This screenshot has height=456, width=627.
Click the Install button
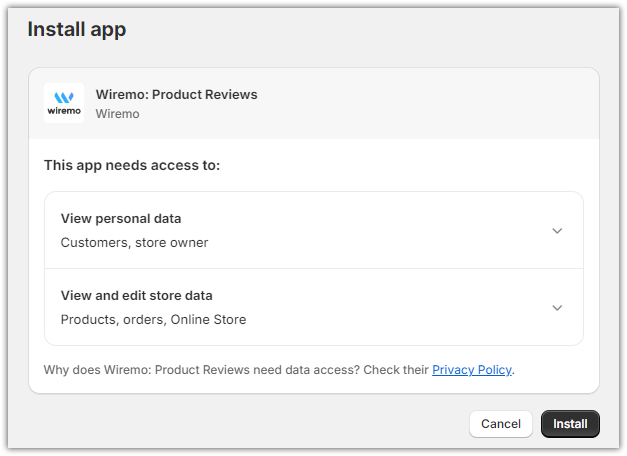click(570, 424)
